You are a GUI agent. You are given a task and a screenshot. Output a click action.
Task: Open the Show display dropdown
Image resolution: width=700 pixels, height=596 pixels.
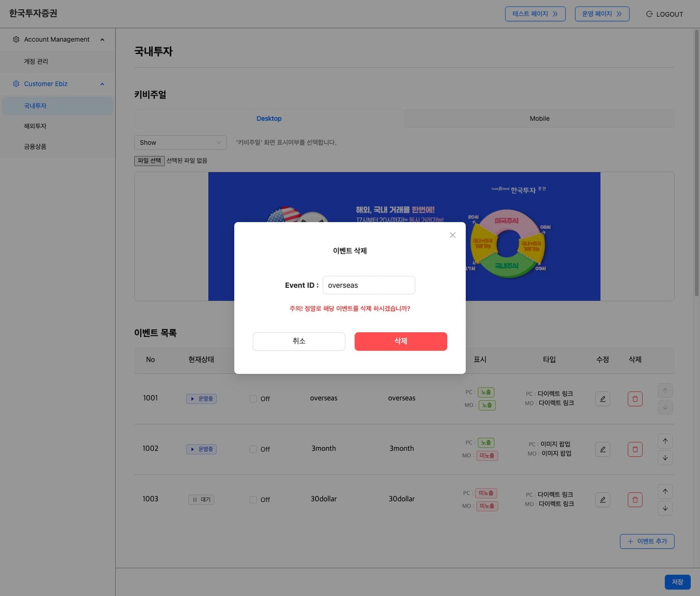(x=180, y=143)
